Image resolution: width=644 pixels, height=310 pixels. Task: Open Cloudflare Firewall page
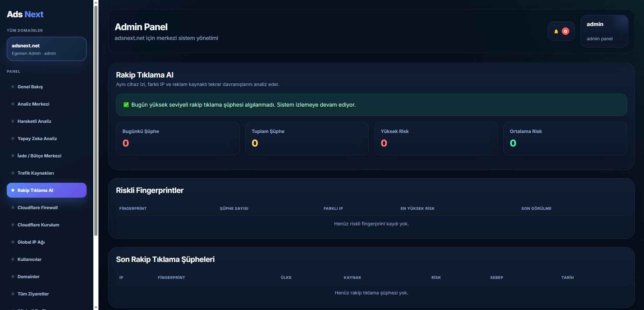click(x=47, y=207)
